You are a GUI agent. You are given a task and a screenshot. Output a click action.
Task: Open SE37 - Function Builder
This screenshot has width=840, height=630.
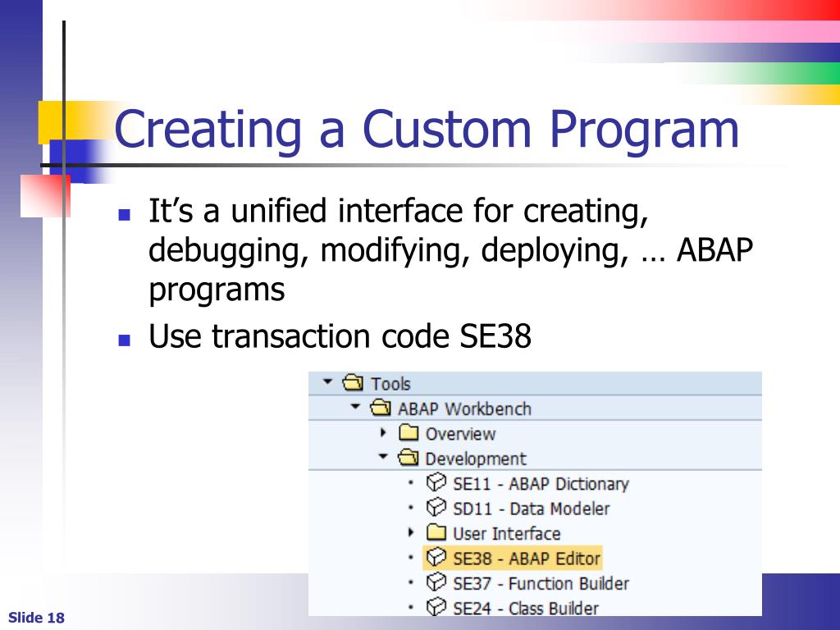point(541,583)
